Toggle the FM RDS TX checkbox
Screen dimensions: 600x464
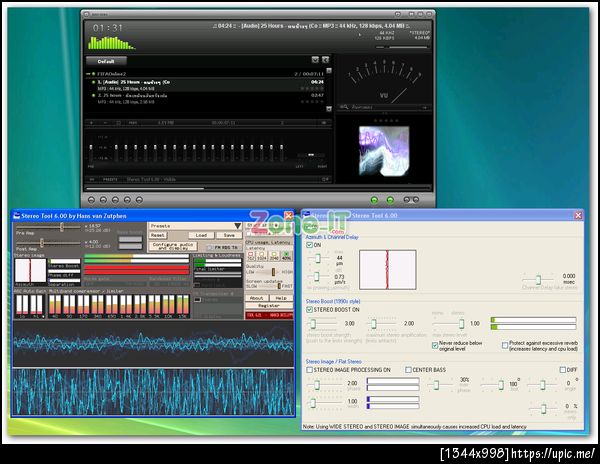pyautogui.click(x=210, y=247)
